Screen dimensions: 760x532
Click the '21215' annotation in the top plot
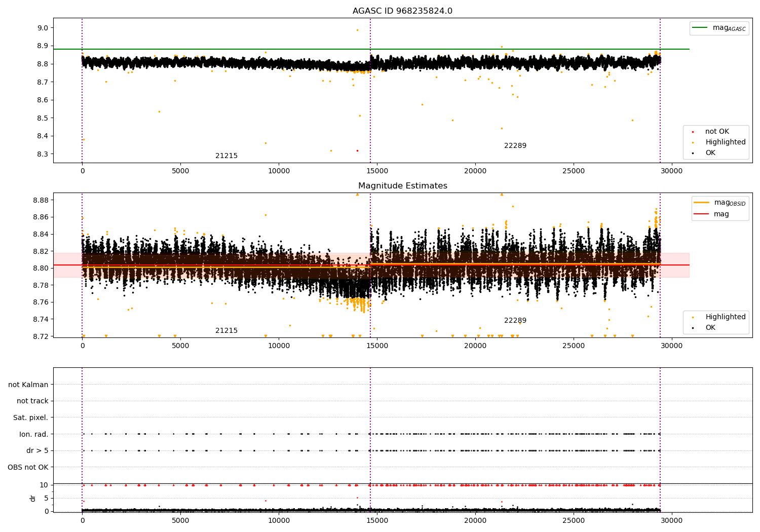click(x=226, y=156)
